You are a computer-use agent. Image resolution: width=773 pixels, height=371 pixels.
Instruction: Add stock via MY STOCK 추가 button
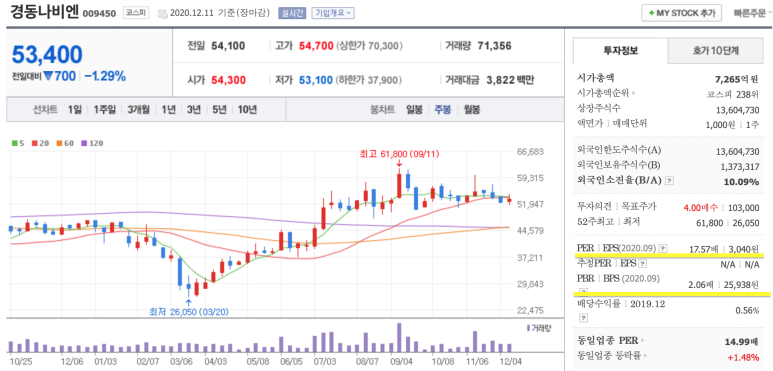pyautogui.click(x=682, y=13)
